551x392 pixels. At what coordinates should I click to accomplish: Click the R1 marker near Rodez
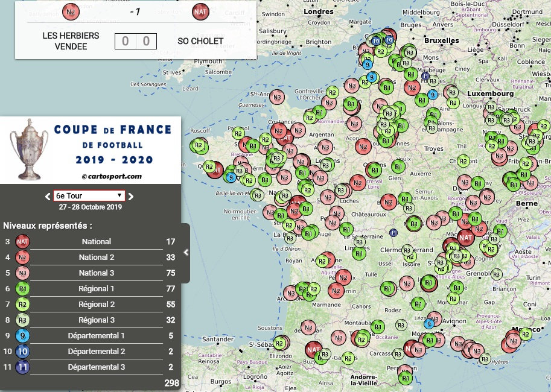click(418, 304)
